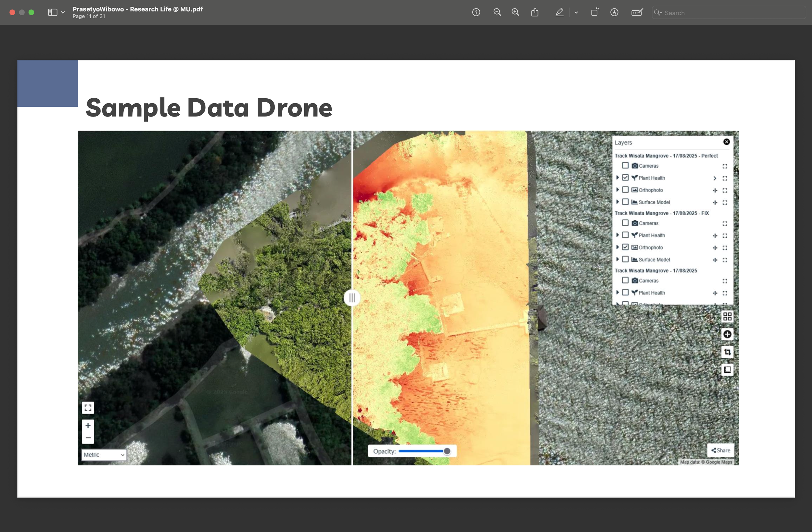This screenshot has height=532, width=812.
Task: Click the Search field in the toolbar
Action: click(x=730, y=13)
